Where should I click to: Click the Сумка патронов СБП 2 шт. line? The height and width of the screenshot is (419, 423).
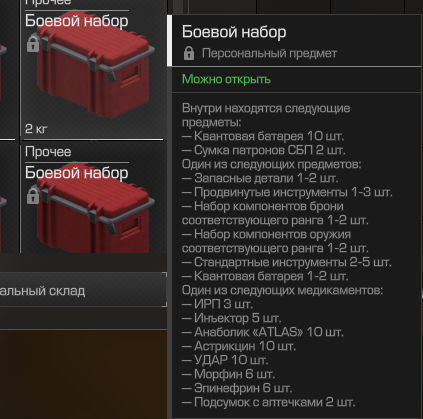tap(263, 150)
